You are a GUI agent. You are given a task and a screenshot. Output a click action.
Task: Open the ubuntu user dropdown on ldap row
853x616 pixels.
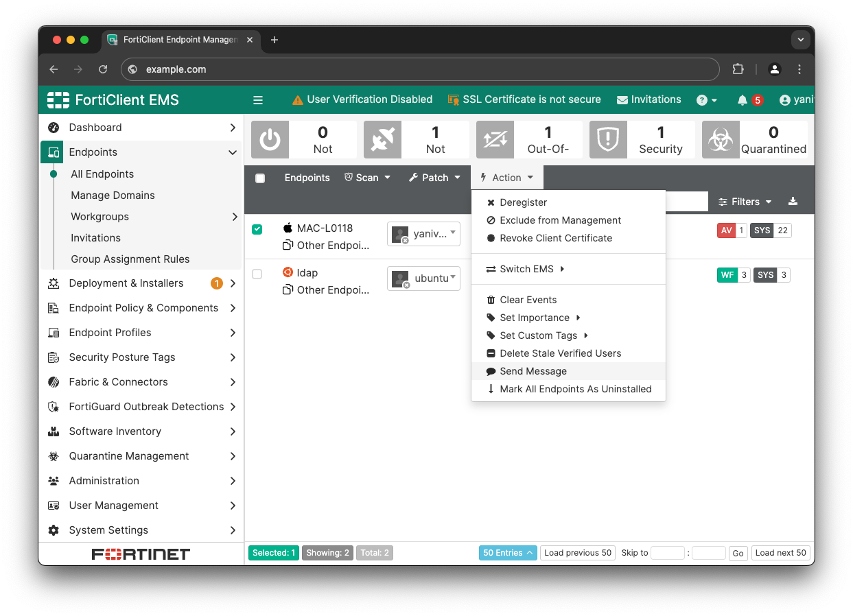point(423,278)
